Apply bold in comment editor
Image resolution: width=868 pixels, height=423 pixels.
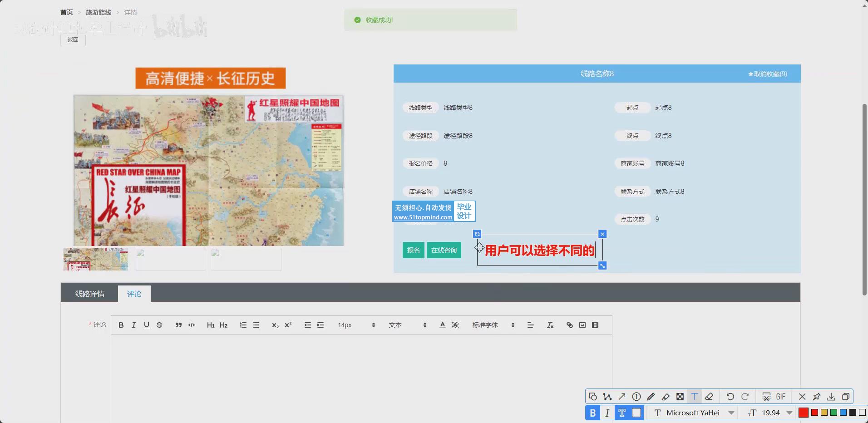click(x=121, y=325)
